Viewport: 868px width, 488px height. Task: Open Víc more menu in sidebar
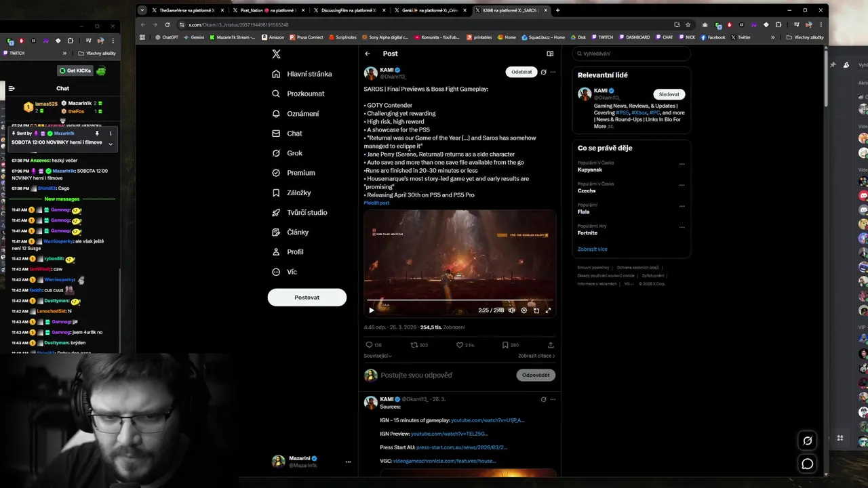(284, 272)
